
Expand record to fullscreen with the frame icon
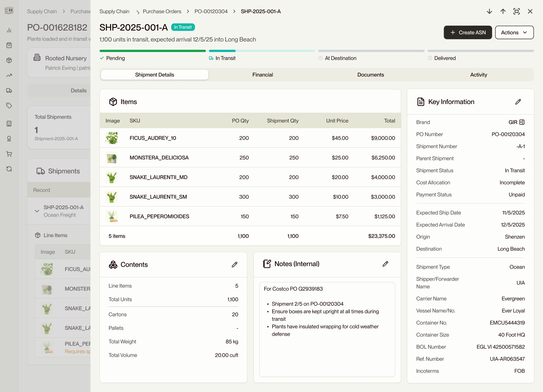pyautogui.click(x=517, y=11)
